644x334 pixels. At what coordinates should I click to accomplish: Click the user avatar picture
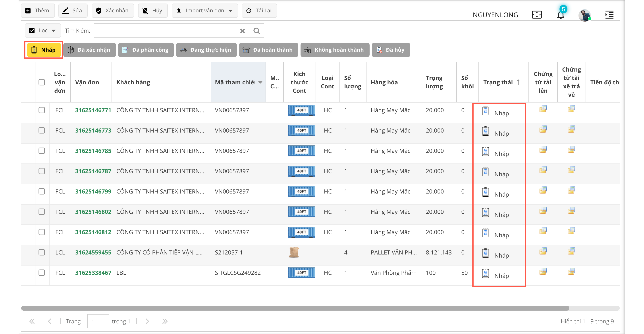(x=584, y=15)
